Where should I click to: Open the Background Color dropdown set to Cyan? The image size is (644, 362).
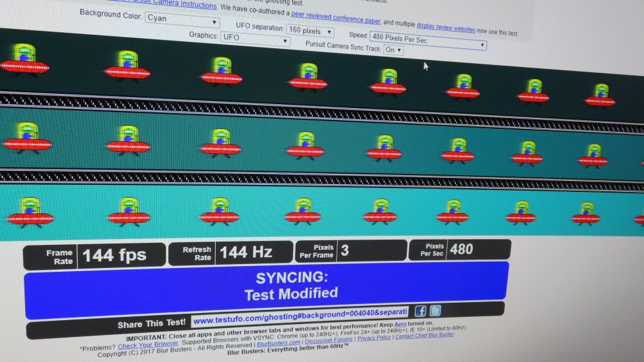click(x=182, y=19)
